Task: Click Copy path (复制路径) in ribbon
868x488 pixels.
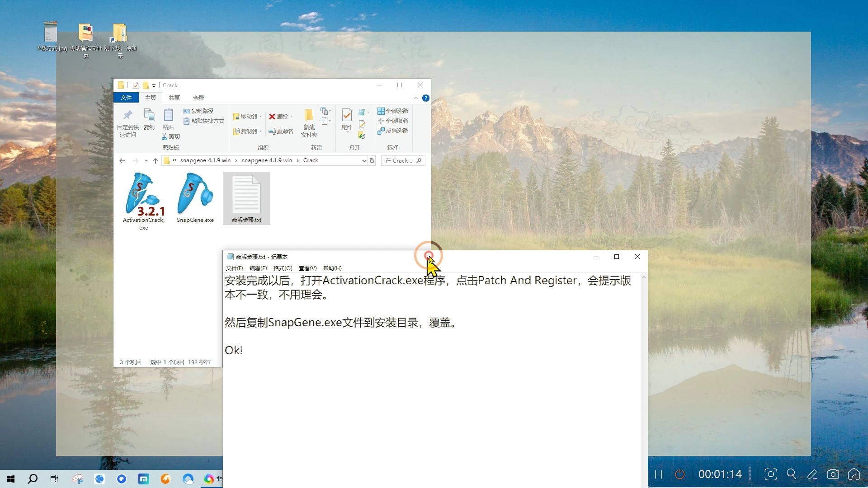Action: 198,111
